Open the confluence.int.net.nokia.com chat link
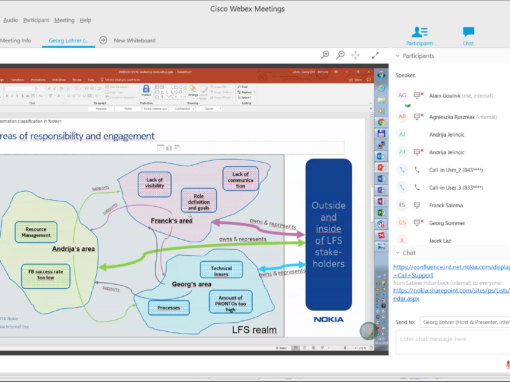 click(x=451, y=271)
